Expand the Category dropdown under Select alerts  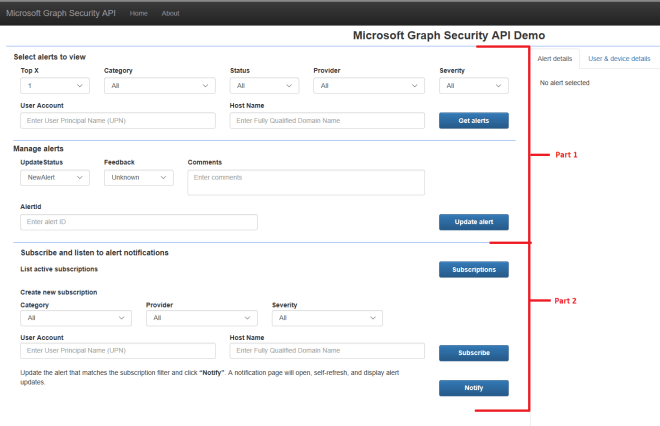160,85
